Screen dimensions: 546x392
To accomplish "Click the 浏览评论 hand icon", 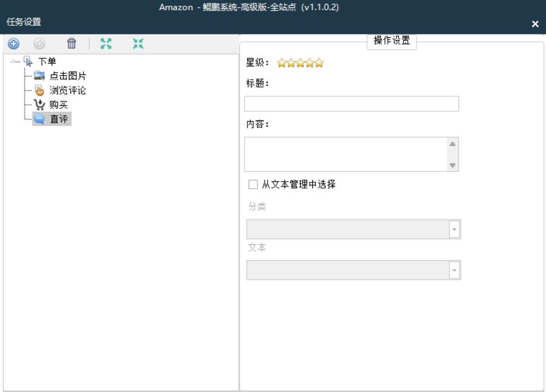I will [40, 90].
